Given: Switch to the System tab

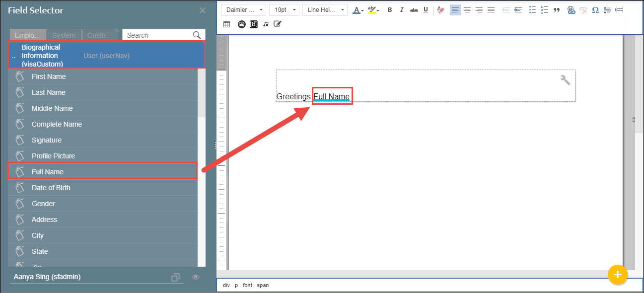Looking at the screenshot, I should (64, 35).
